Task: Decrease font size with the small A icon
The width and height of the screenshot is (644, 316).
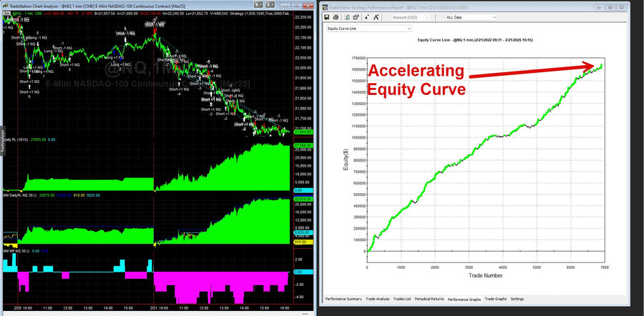Action: point(366,17)
